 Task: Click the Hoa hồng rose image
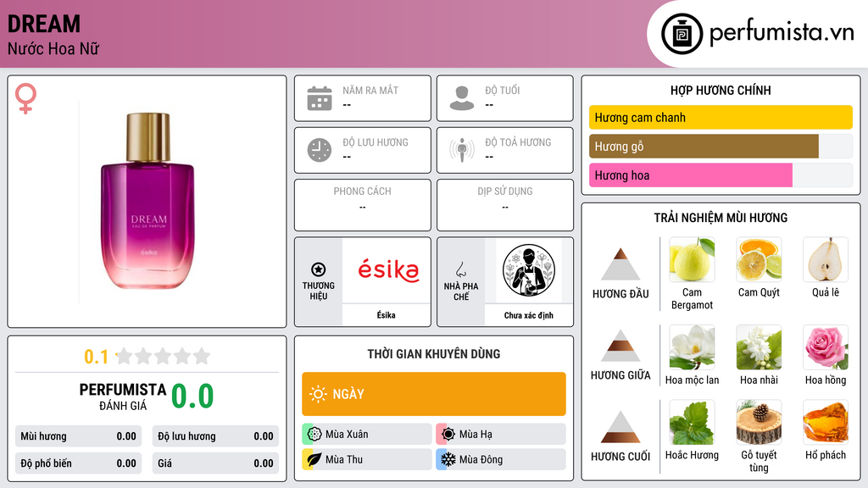pyautogui.click(x=826, y=347)
